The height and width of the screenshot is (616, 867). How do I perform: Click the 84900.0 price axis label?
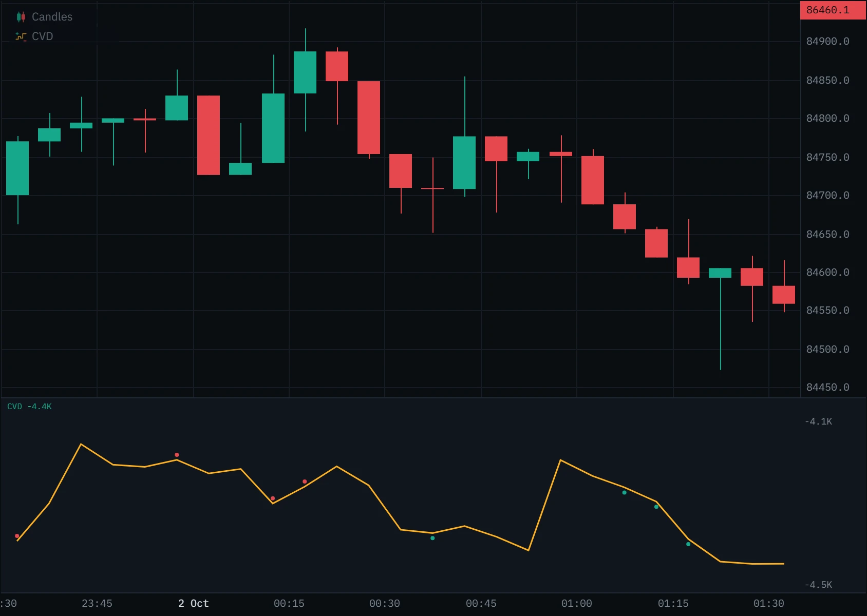(x=827, y=41)
